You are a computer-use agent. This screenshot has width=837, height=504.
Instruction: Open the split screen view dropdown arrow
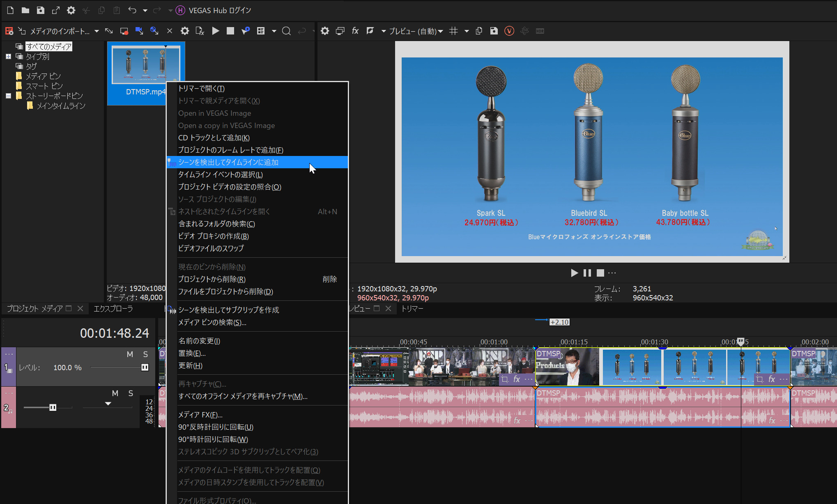[384, 31]
